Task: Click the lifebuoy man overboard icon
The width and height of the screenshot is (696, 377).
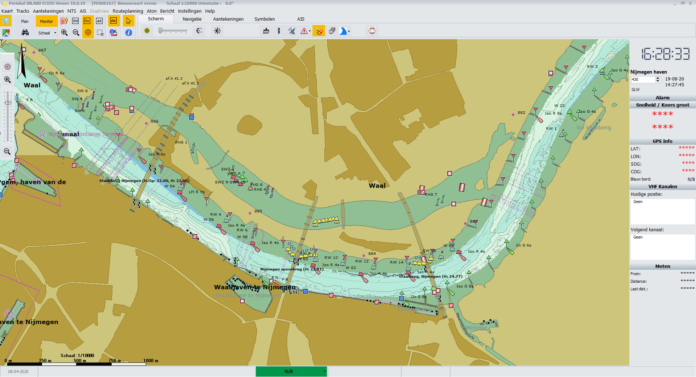Action: coord(372,31)
